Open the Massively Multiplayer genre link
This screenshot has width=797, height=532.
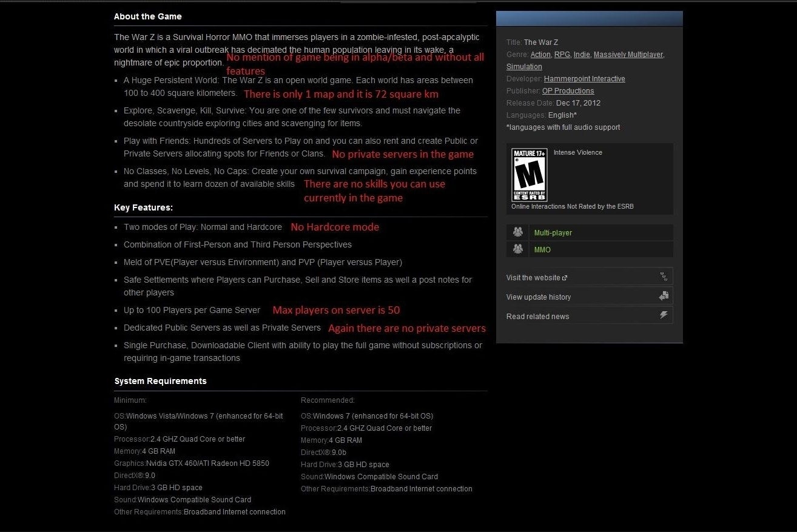(x=628, y=55)
